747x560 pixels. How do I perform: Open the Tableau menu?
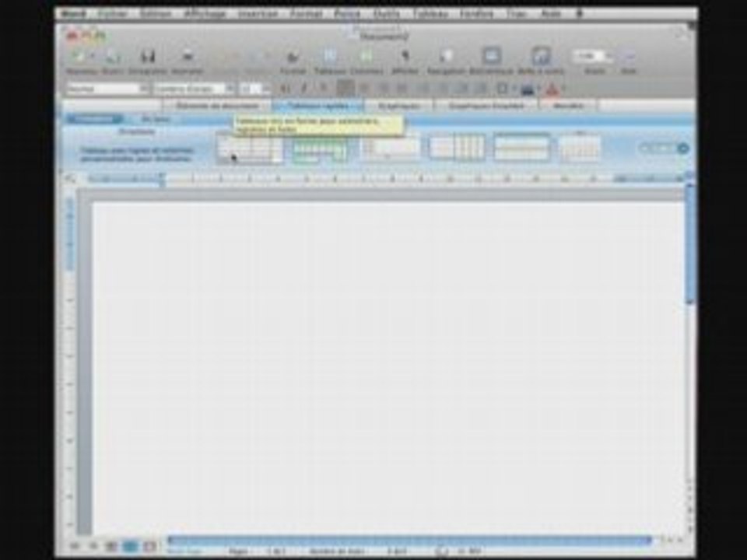pyautogui.click(x=430, y=14)
